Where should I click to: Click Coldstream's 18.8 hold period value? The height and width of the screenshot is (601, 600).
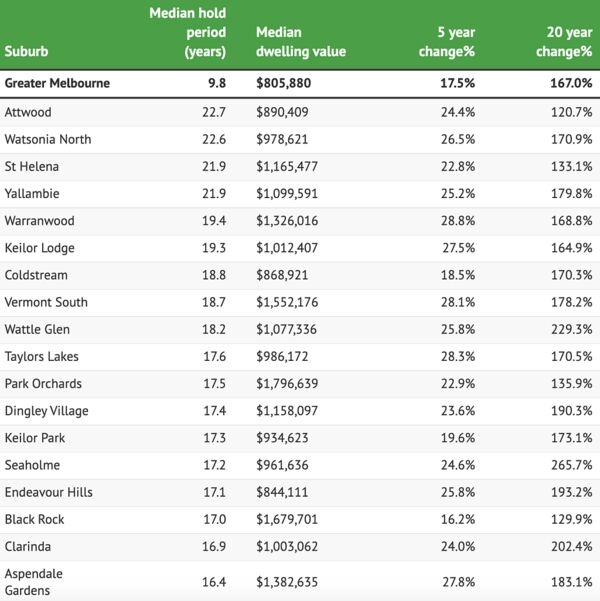(x=215, y=275)
